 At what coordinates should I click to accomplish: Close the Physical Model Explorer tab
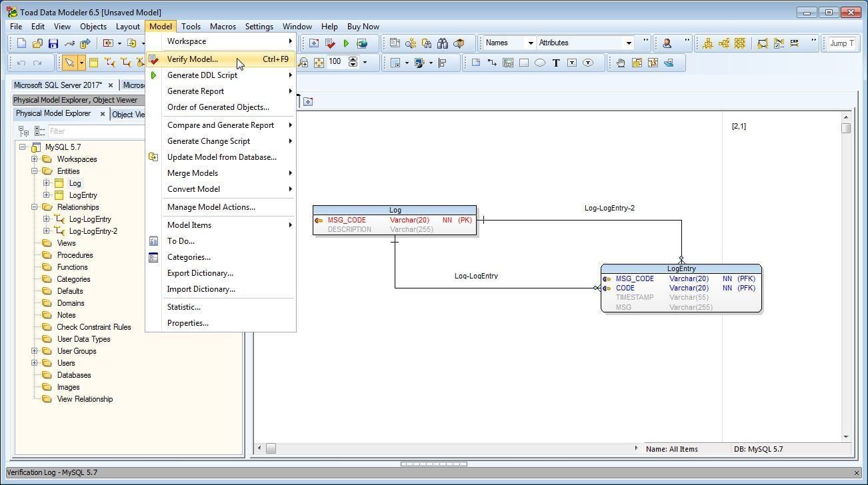102,114
